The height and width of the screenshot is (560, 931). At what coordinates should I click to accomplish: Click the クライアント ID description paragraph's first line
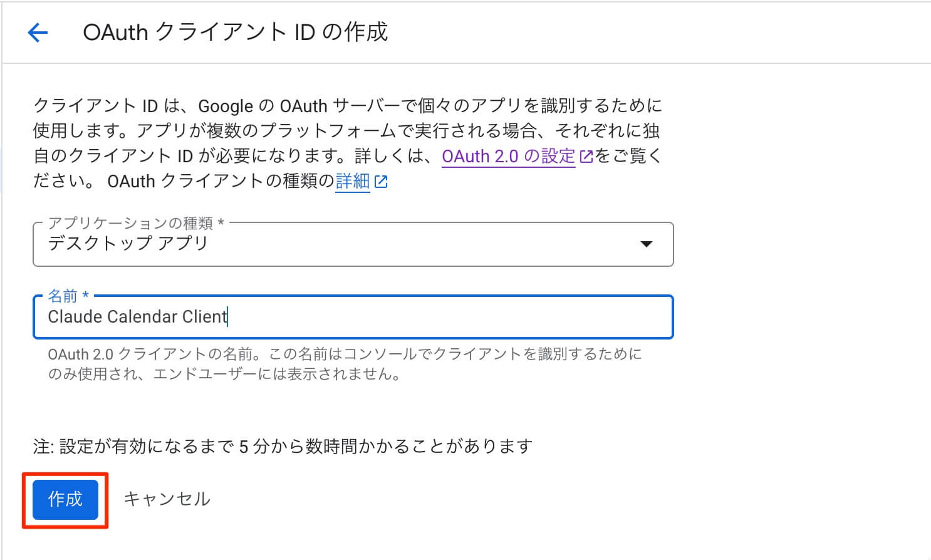[x=347, y=105]
